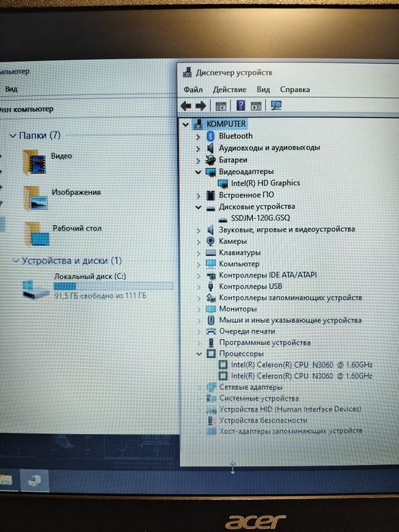Collapse the KOMPUTER root node
The height and width of the screenshot is (532, 399).
185,125
